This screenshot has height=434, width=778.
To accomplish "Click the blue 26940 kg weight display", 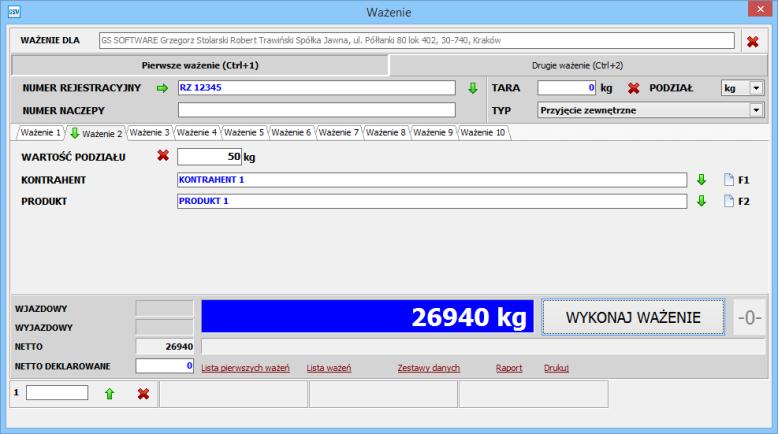I will tap(367, 316).
